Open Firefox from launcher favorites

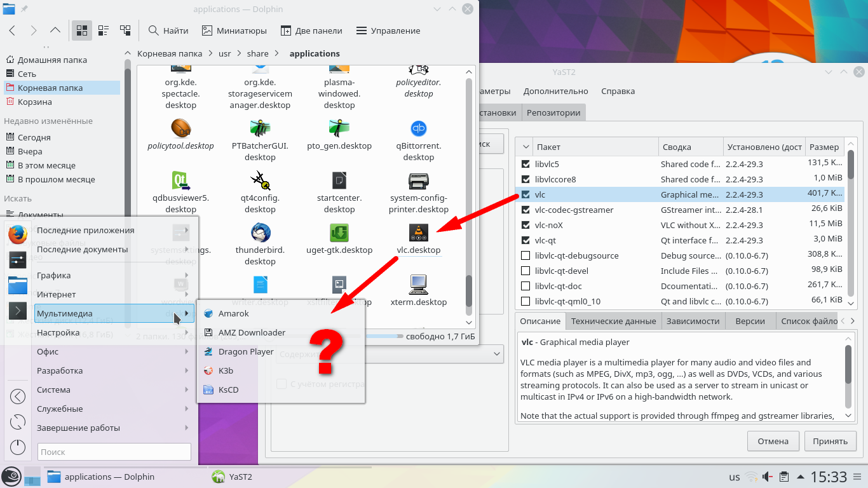(18, 234)
